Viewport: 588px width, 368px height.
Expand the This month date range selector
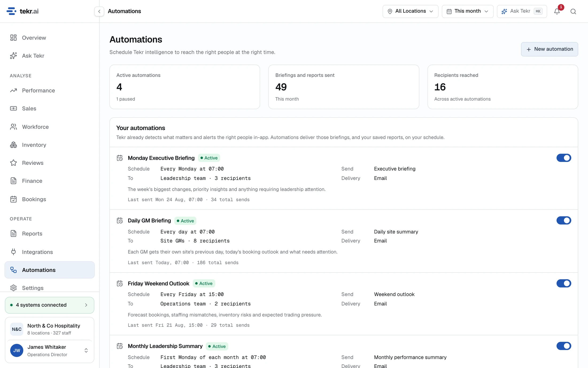click(x=467, y=11)
